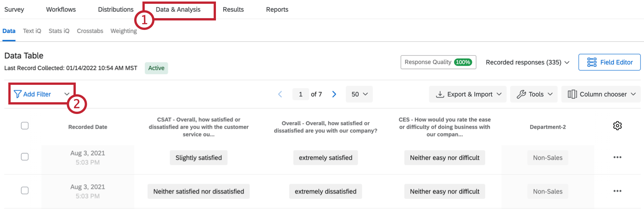Click the Field Editor icon button
The image size is (644, 209).
point(591,62)
